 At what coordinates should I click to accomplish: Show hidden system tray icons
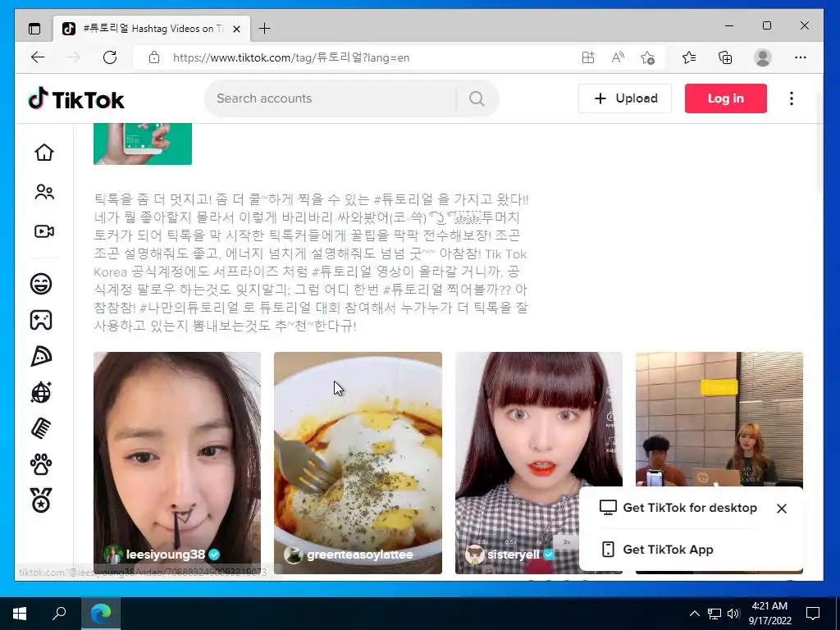pos(694,614)
